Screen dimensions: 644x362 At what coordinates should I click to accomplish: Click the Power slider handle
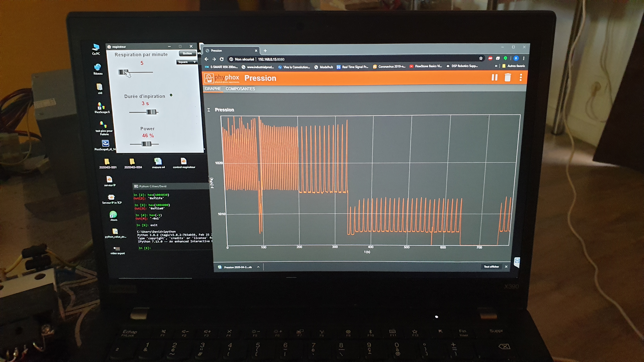pyautogui.click(x=146, y=144)
